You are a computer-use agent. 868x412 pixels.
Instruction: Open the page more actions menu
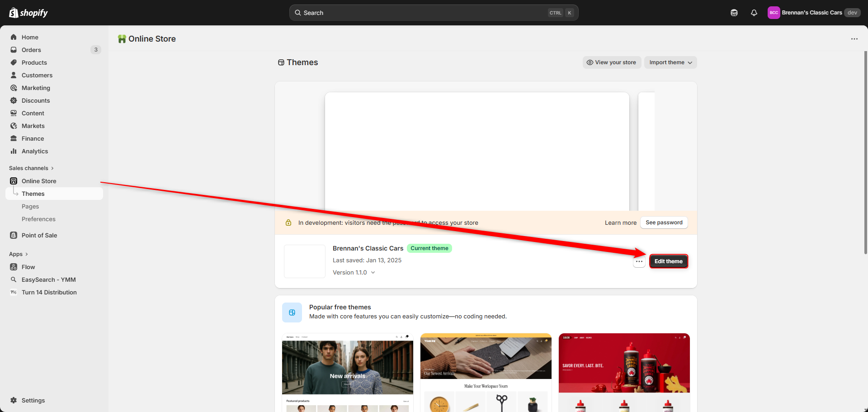(854, 39)
